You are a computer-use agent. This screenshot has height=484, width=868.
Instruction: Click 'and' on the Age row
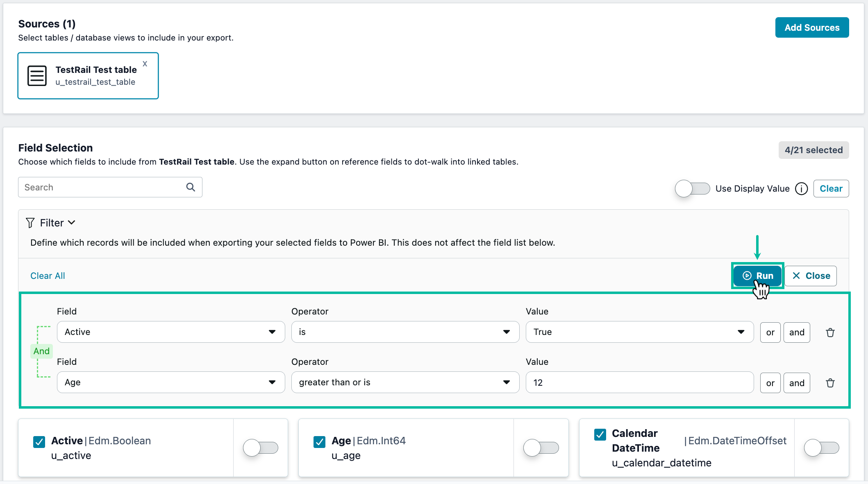coord(797,383)
